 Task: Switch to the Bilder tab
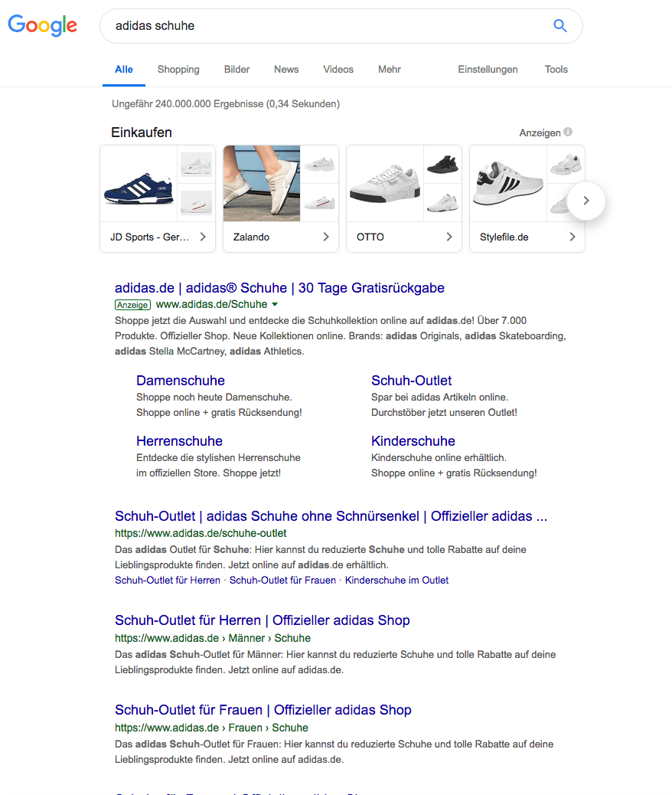click(237, 70)
